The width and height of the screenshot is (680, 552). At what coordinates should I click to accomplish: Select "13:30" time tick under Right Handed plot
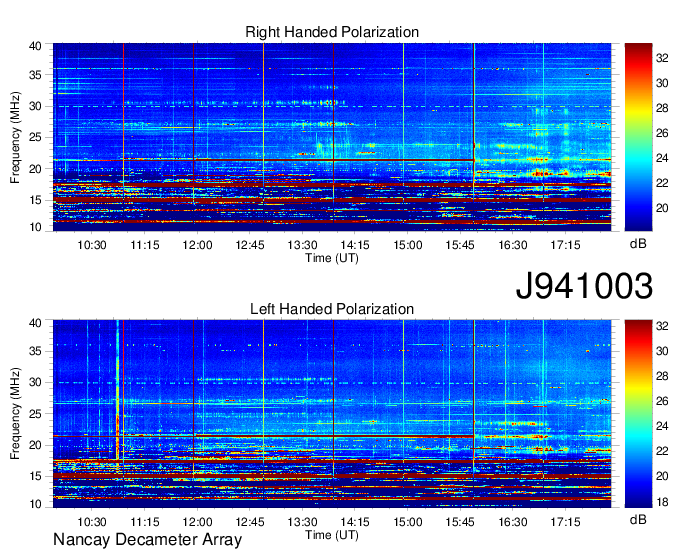coord(302,245)
